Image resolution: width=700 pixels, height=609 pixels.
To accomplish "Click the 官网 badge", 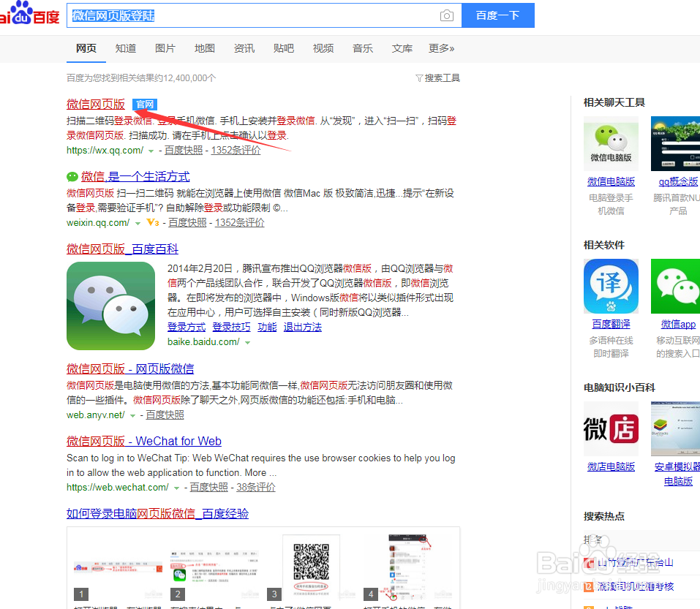I will click(x=145, y=105).
